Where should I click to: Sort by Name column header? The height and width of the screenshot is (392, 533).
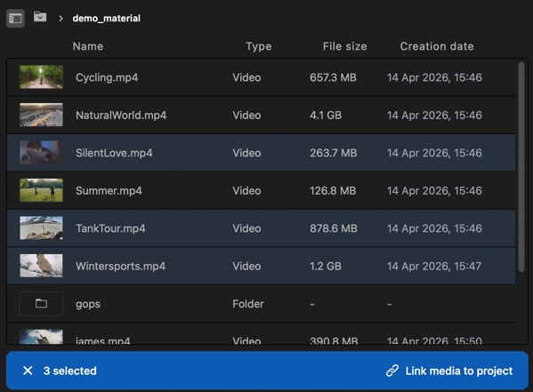click(88, 46)
